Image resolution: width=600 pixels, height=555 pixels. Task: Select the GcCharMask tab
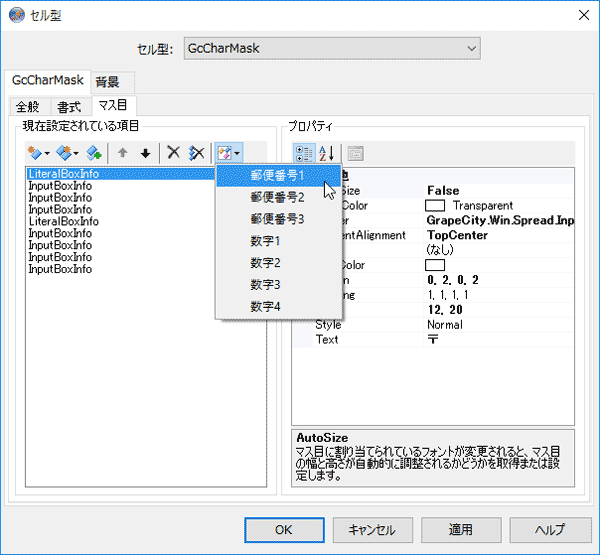[x=48, y=80]
